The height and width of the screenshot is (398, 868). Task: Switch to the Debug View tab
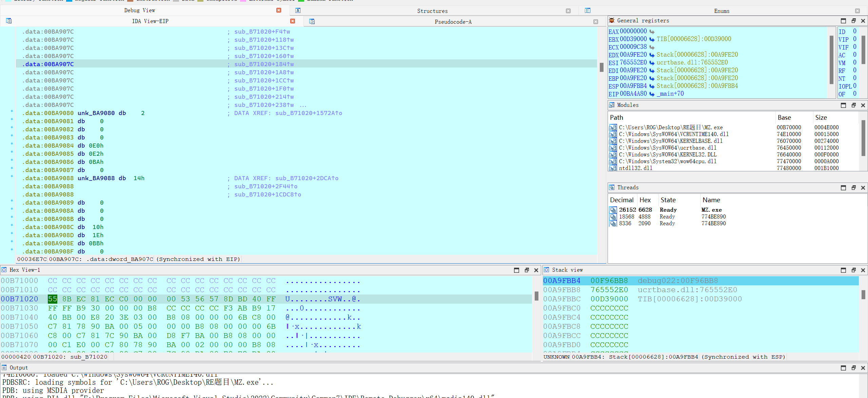(x=139, y=10)
